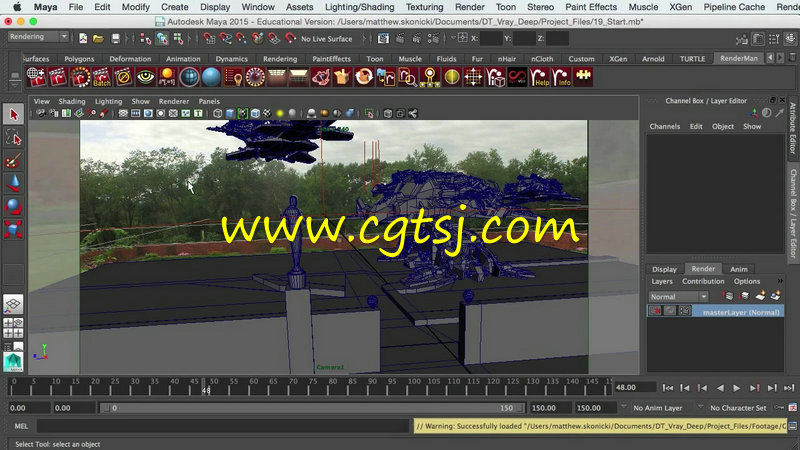
Task: Toggle snap to points magnet icon
Action: (x=241, y=39)
